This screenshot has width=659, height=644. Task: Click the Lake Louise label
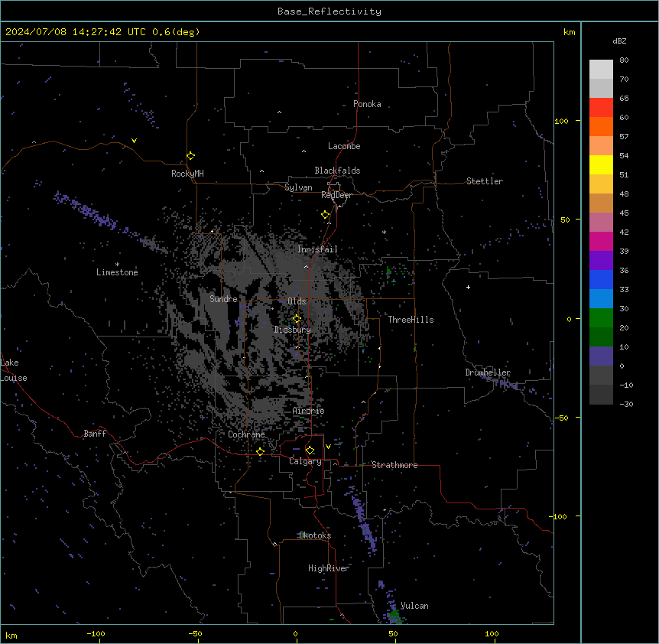[14, 370]
